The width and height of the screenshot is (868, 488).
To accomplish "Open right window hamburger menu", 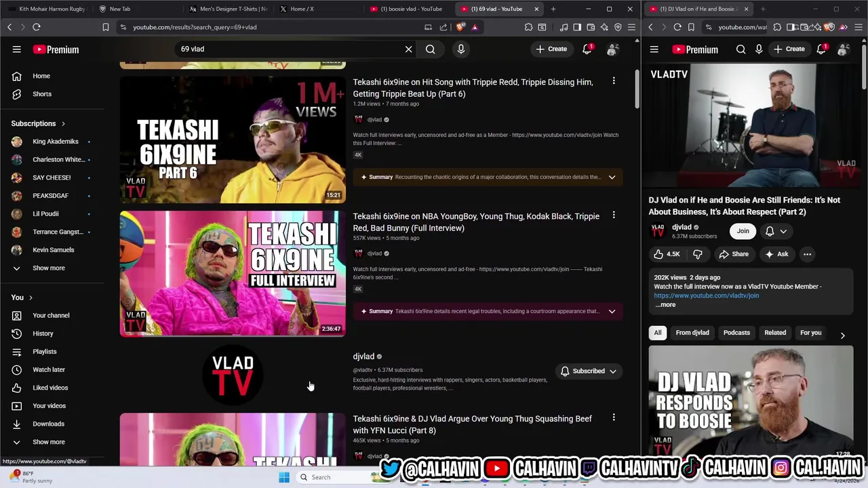I will coord(654,49).
